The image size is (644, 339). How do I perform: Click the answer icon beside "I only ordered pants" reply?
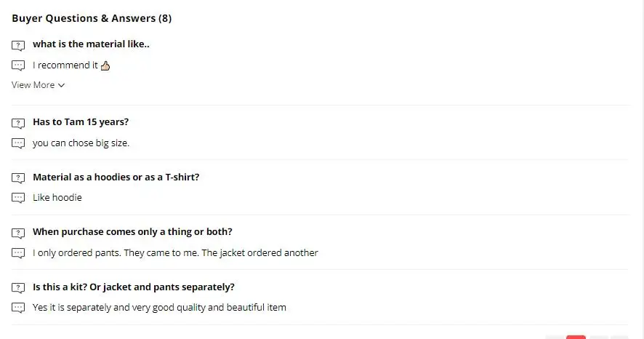tap(18, 253)
